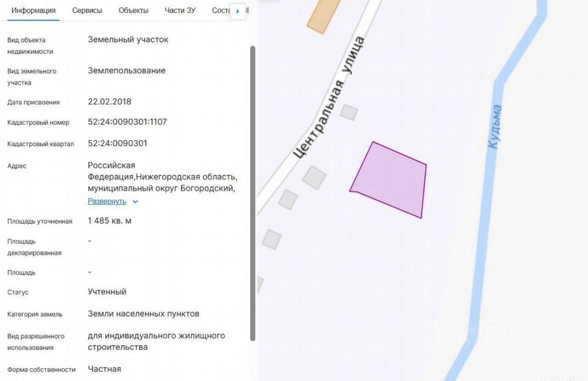The width and height of the screenshot is (588, 381).
Task: Select the purple land parcel on map
Action: pyautogui.click(x=390, y=180)
